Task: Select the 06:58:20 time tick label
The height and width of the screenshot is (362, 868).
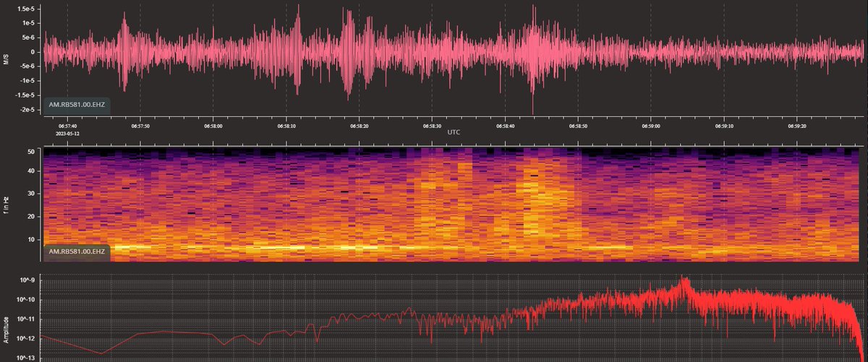Action: (x=359, y=125)
